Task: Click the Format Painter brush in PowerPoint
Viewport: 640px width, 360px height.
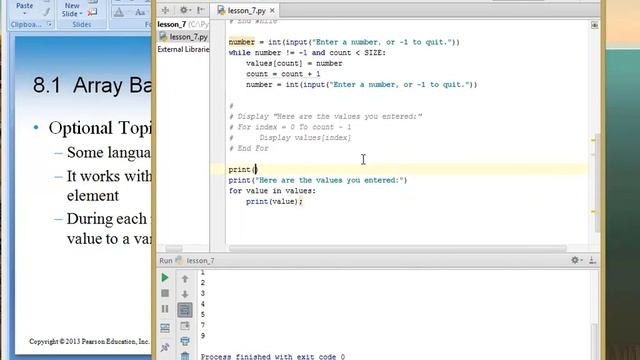Action: point(47,13)
